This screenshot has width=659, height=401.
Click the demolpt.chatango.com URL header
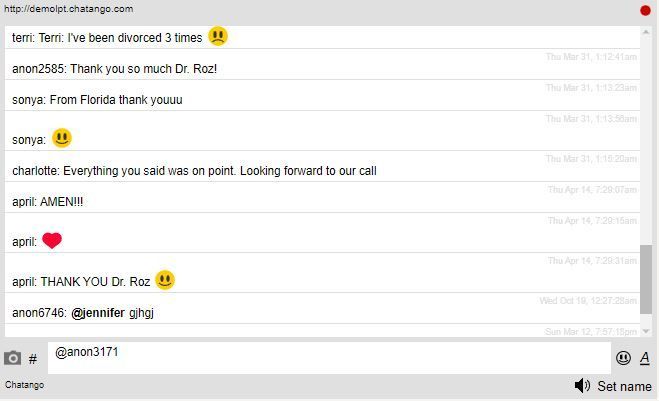pyautogui.click(x=69, y=9)
